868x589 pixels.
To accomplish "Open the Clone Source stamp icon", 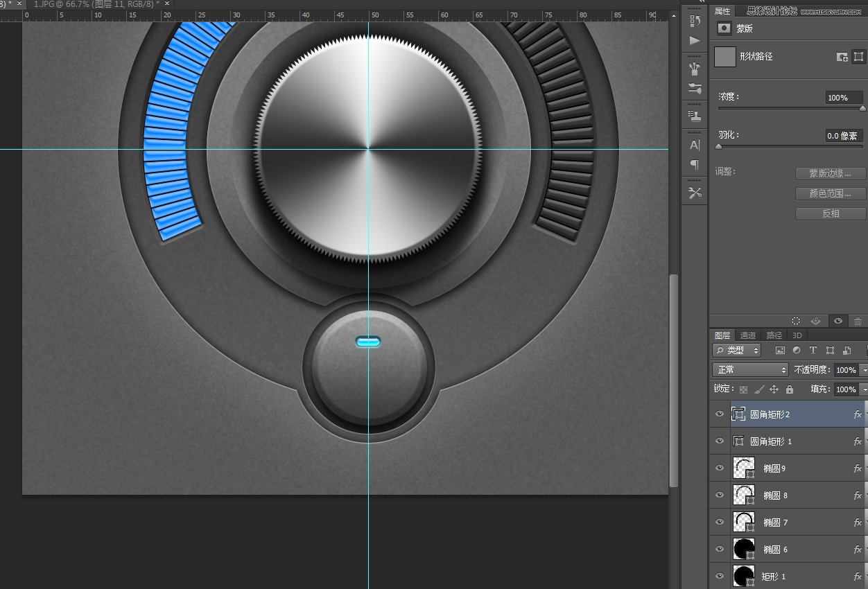I will tap(694, 116).
